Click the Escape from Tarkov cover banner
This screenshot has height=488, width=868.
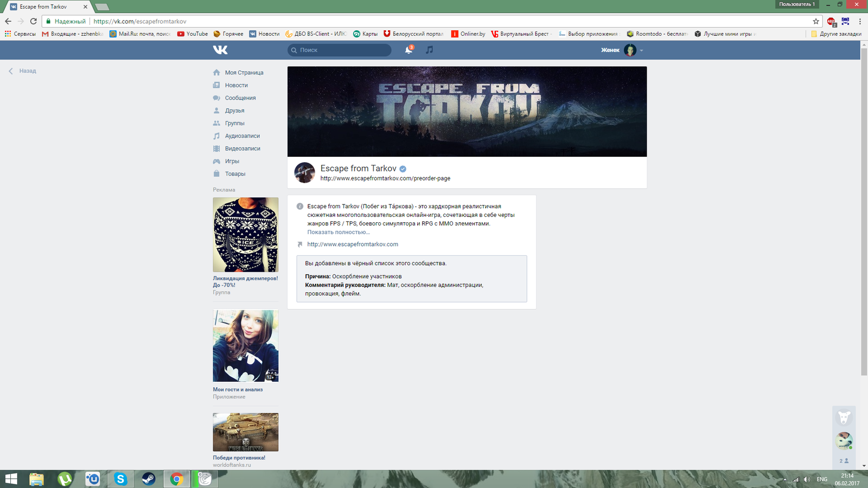(x=467, y=112)
